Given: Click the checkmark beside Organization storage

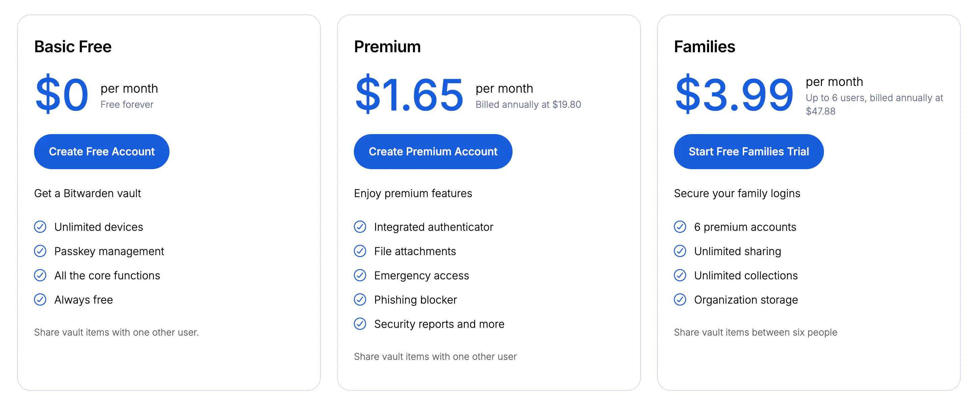Looking at the screenshot, I should 680,300.
